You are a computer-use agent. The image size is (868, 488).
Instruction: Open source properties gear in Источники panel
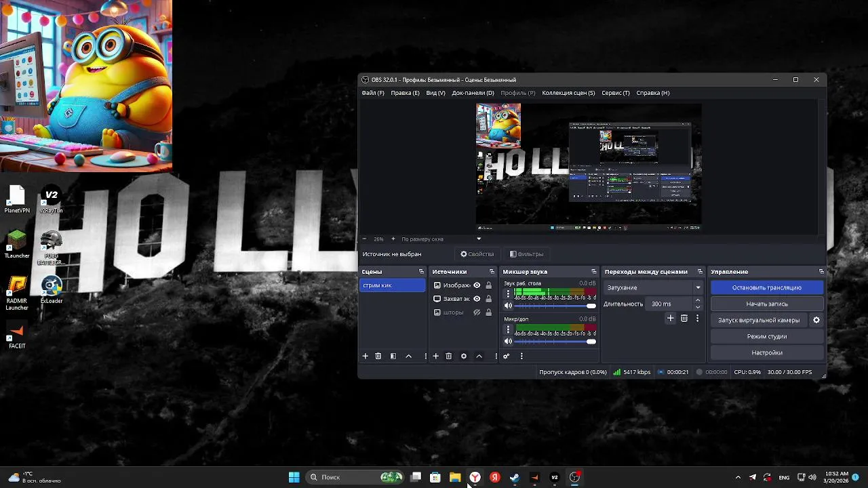[464, 356]
